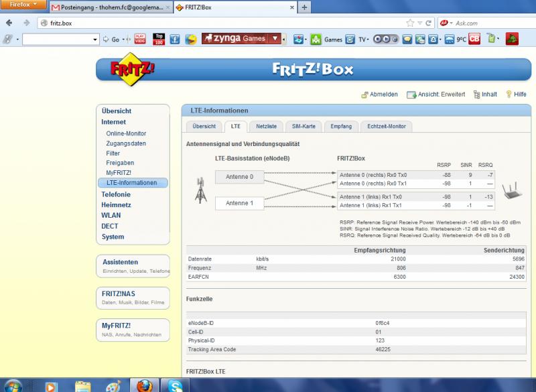Open Windows Start menu orb
Image resolution: width=536 pixels, height=392 pixels.
click(x=13, y=386)
